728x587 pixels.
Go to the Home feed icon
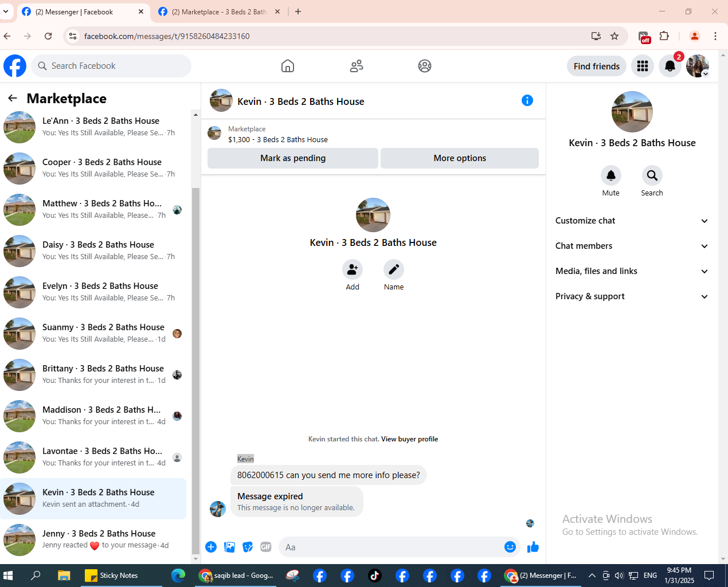pos(288,66)
